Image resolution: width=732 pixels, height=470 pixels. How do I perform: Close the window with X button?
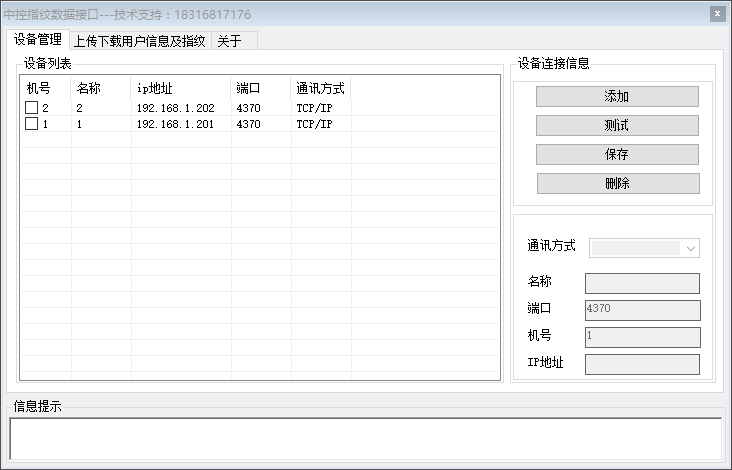point(717,14)
